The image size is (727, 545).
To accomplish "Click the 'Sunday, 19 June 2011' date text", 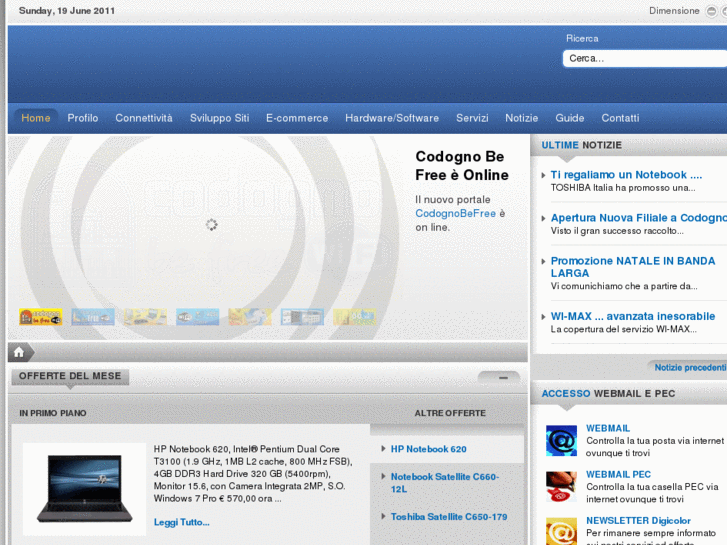I will [67, 11].
